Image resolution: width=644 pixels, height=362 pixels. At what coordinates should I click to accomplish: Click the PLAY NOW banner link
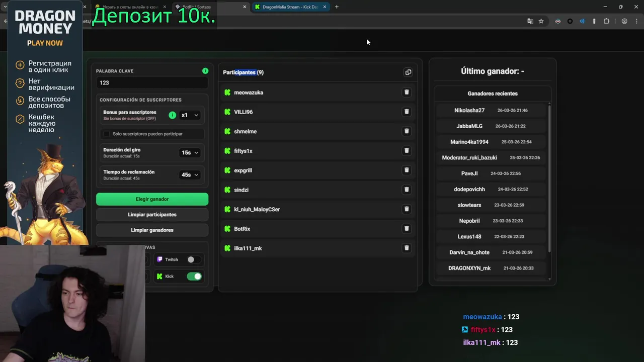45,43
